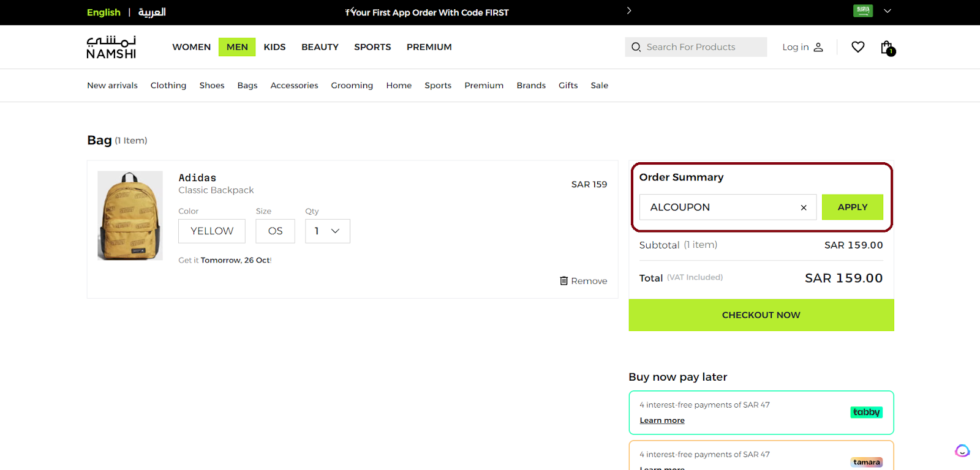Screen dimensions: 980x470
Task: Click the Adidas brand name
Action: [x=197, y=178]
